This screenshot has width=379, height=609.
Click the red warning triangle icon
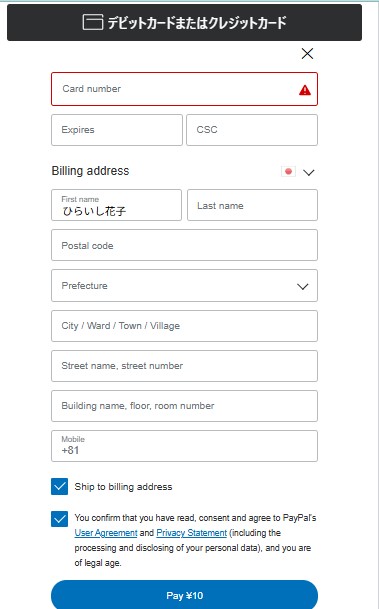305,90
